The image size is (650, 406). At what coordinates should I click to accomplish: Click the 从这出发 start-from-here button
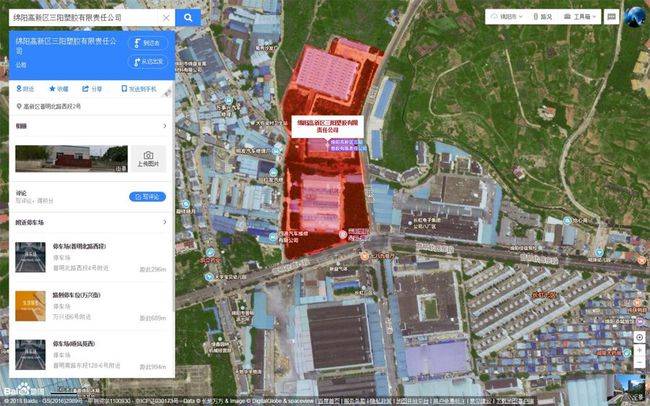click(147, 62)
